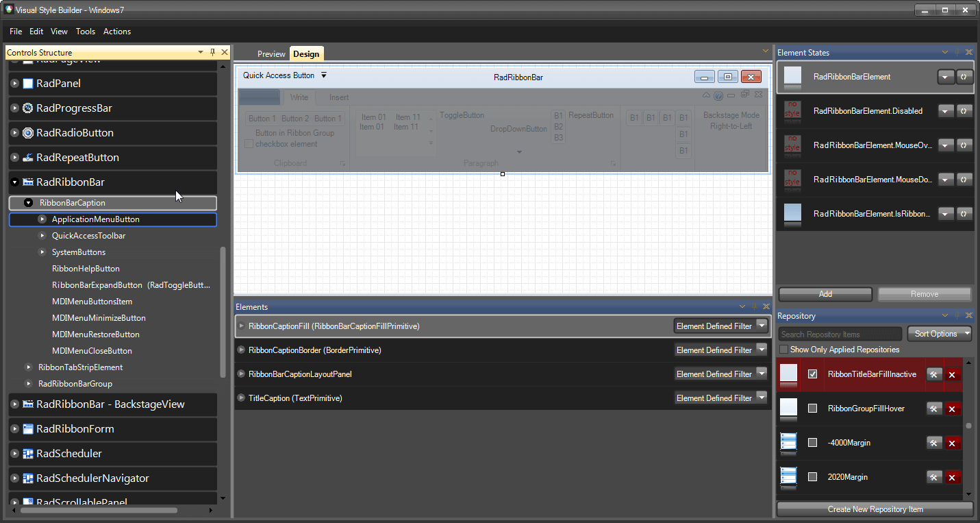This screenshot has height=523, width=980.
Task: Delete the RibbonGroupFillHover repository item
Action: coord(953,408)
